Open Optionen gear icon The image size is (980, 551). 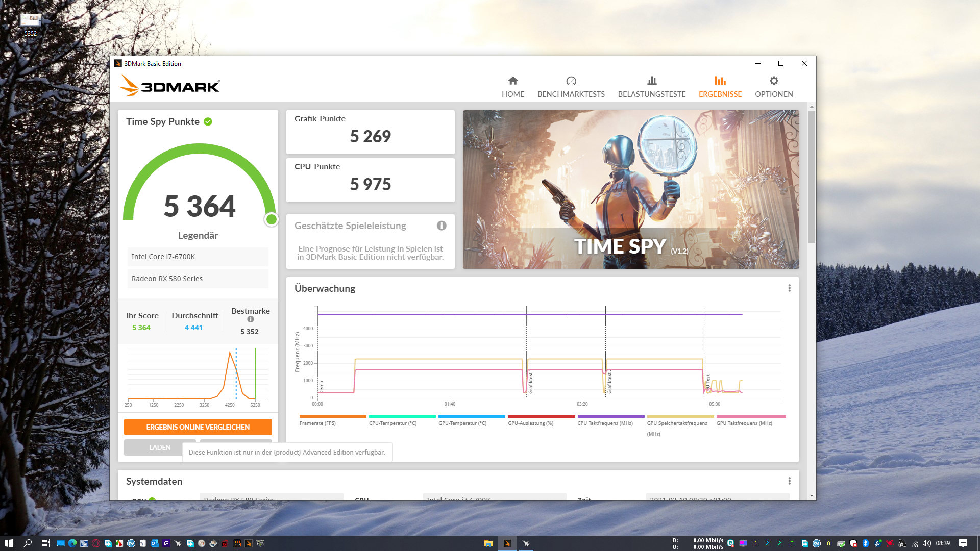[x=773, y=81]
